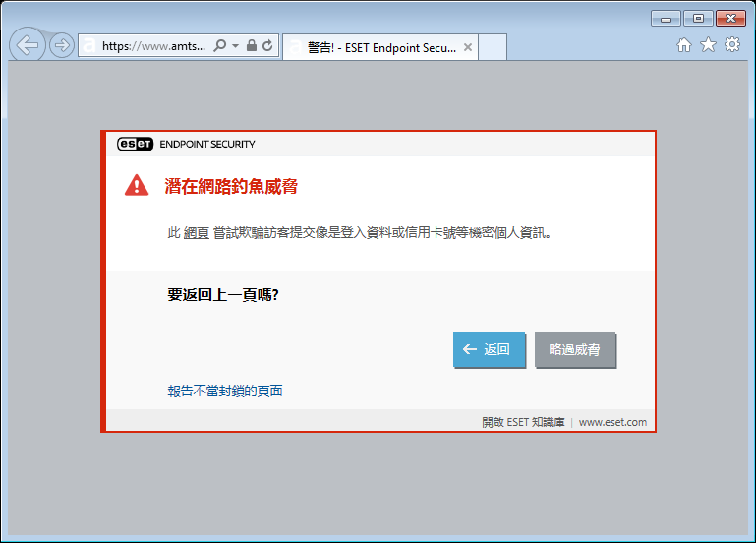Image resolution: width=756 pixels, height=543 pixels.
Task: Select the ESET Endpoint Security warning tab
Action: point(379,47)
